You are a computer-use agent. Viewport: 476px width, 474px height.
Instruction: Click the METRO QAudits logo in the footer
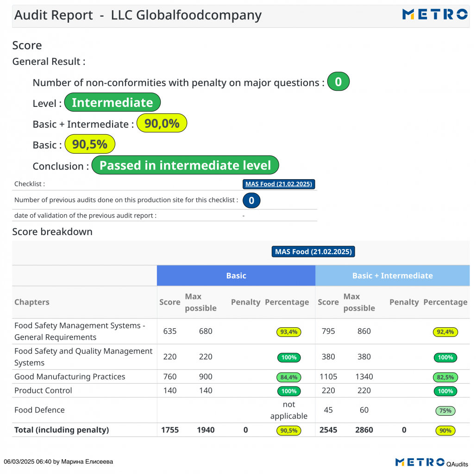[x=432, y=462]
